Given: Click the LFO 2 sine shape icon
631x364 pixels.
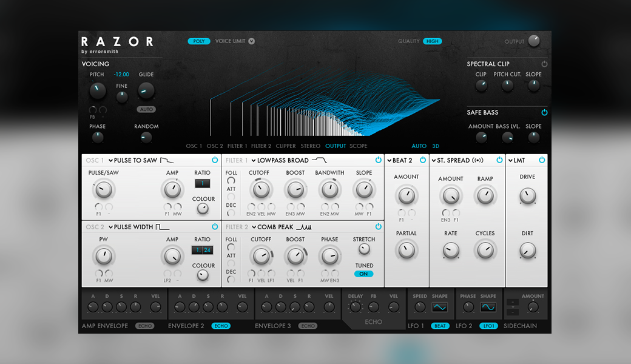Looking at the screenshot, I should click(x=488, y=308).
